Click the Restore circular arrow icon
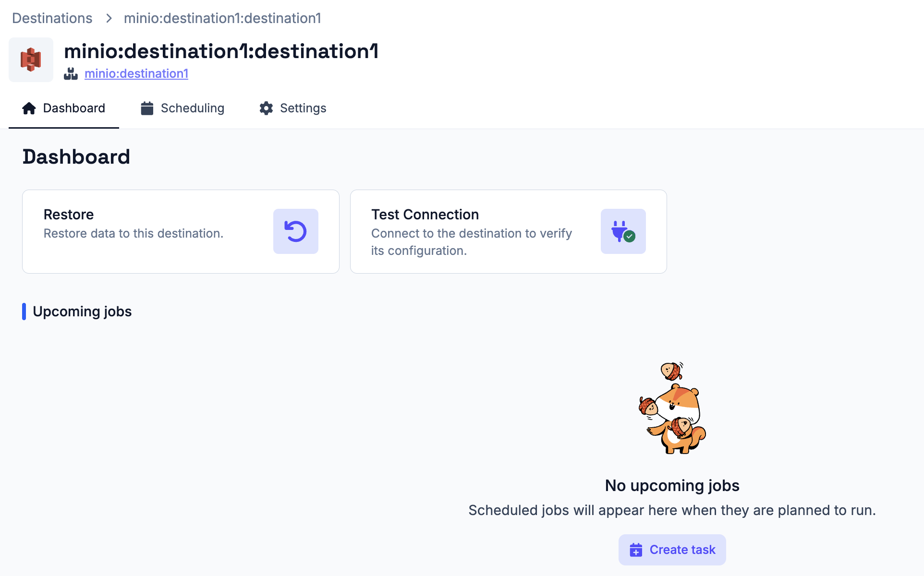The height and width of the screenshot is (576, 924). tap(295, 231)
